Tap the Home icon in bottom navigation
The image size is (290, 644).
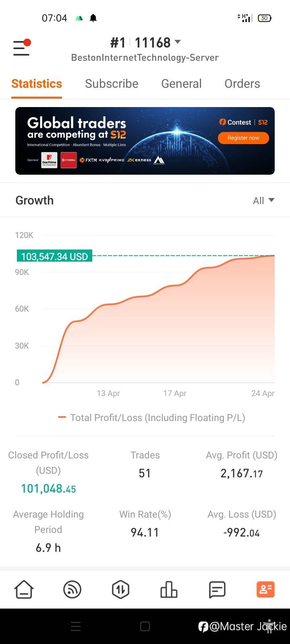click(24, 590)
